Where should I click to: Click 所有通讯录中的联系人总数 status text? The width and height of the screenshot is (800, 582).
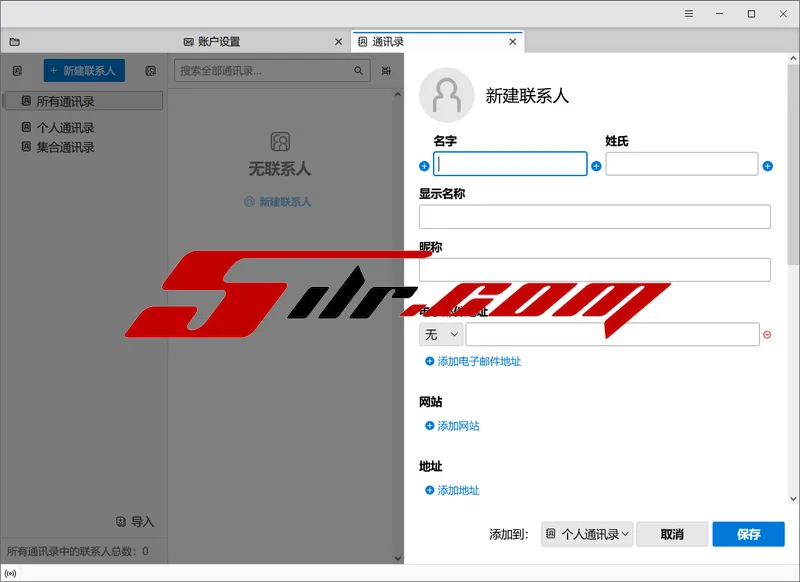point(78,551)
